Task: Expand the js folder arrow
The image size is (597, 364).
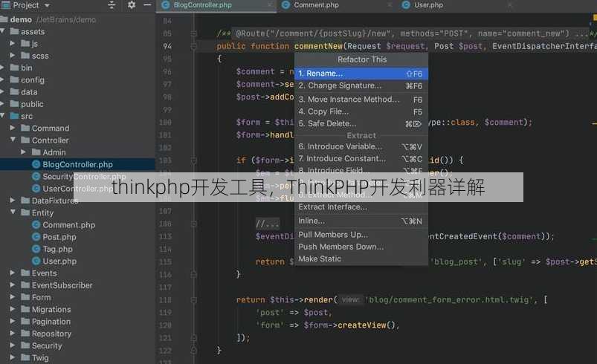Action: (x=13, y=43)
